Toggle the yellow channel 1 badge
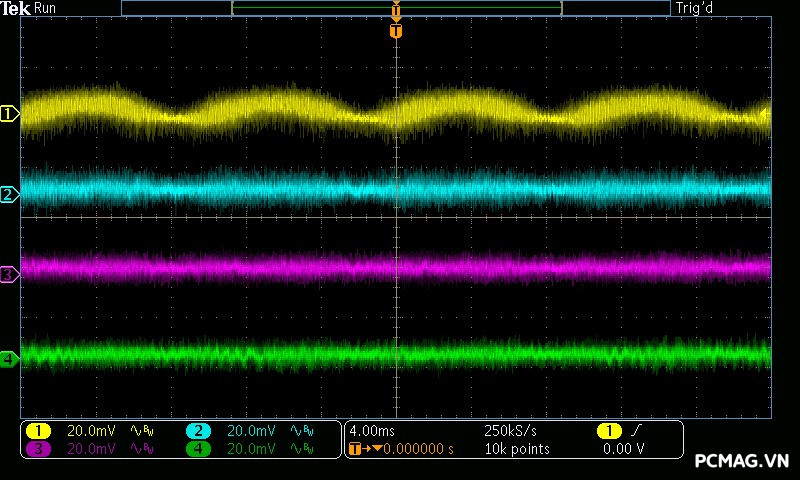The image size is (800, 480). [x=38, y=431]
